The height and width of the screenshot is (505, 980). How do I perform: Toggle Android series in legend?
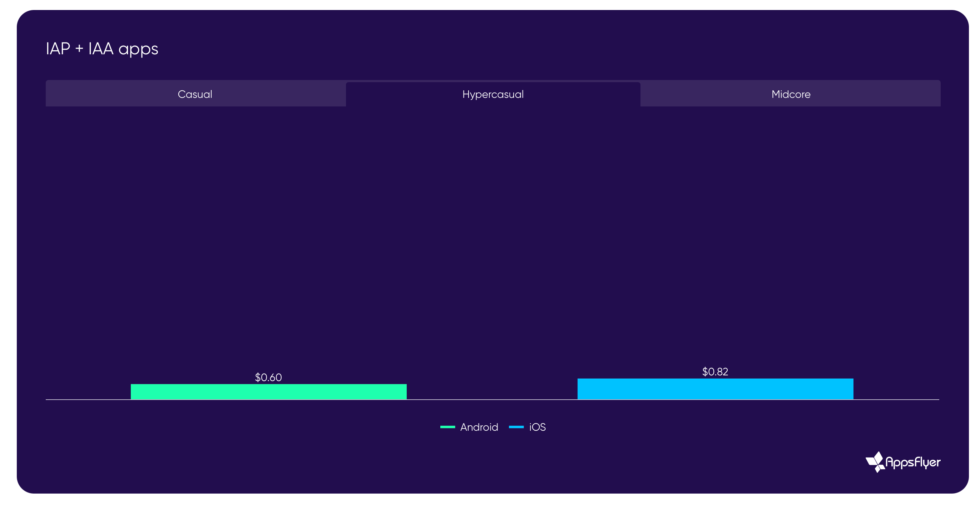coord(469,427)
